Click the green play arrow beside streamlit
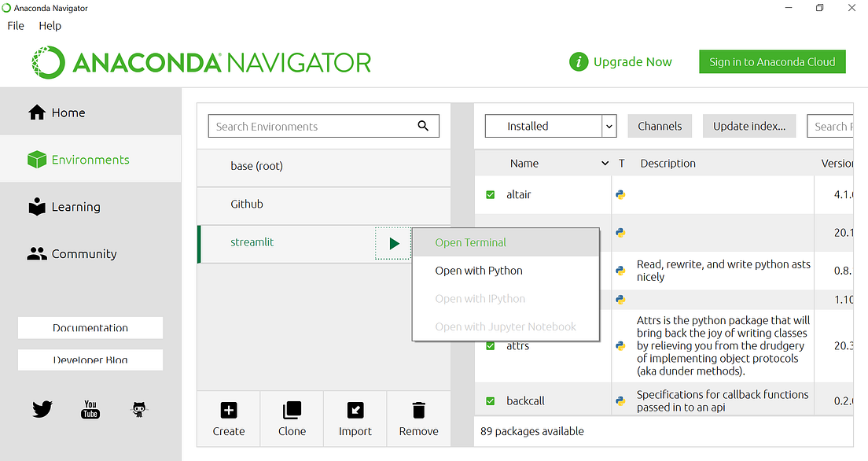This screenshot has width=868, height=461. pyautogui.click(x=394, y=243)
